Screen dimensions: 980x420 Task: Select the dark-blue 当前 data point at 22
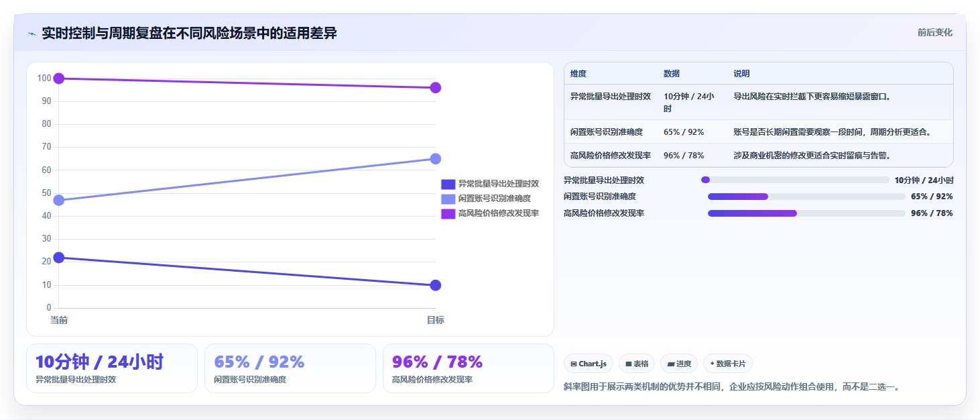59,258
